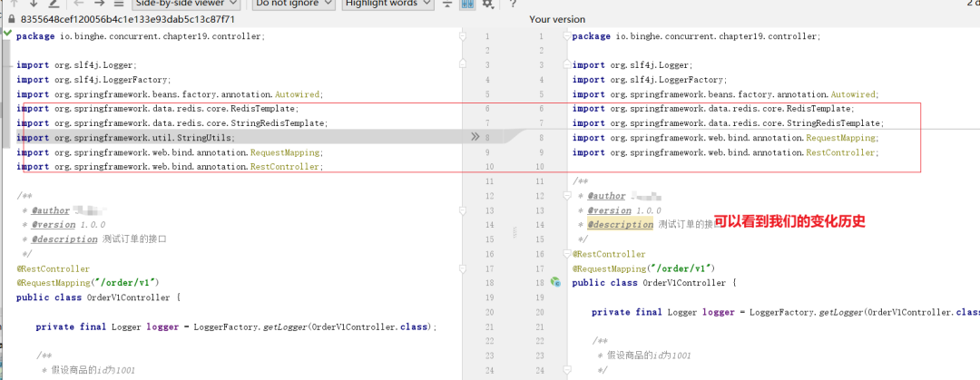
Task: Collapse the imports fold marker in left pane
Action: pyautogui.click(x=463, y=63)
